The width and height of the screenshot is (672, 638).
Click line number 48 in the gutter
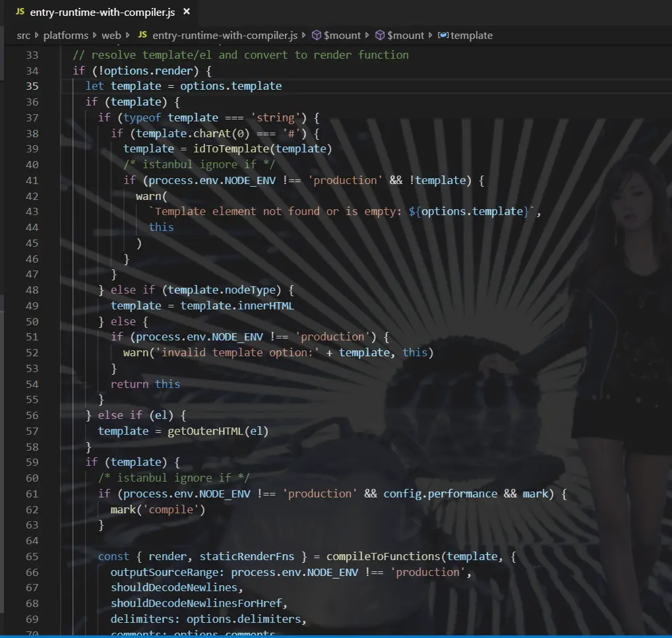[x=32, y=290]
